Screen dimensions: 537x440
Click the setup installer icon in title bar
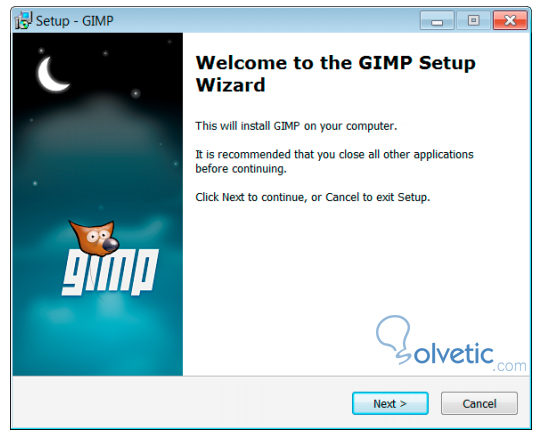[x=23, y=21]
